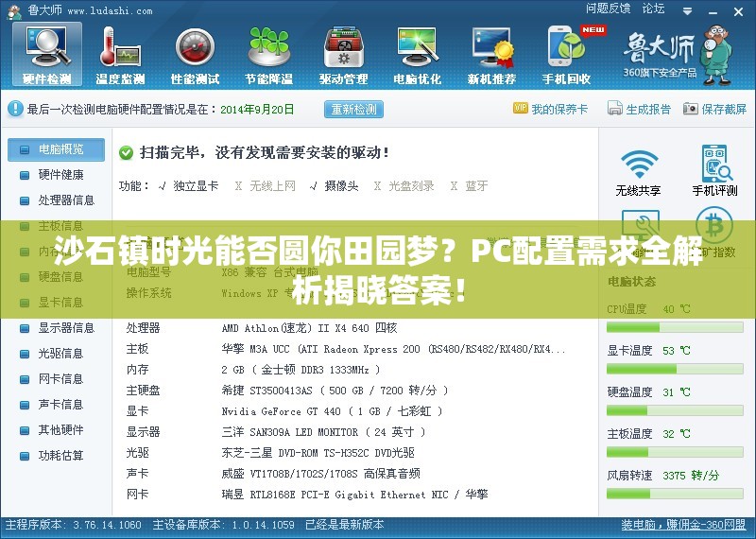The width and height of the screenshot is (756, 539).
Task: Click the 主程序版本 3.76.14.1060 status text
Action: coord(74,525)
